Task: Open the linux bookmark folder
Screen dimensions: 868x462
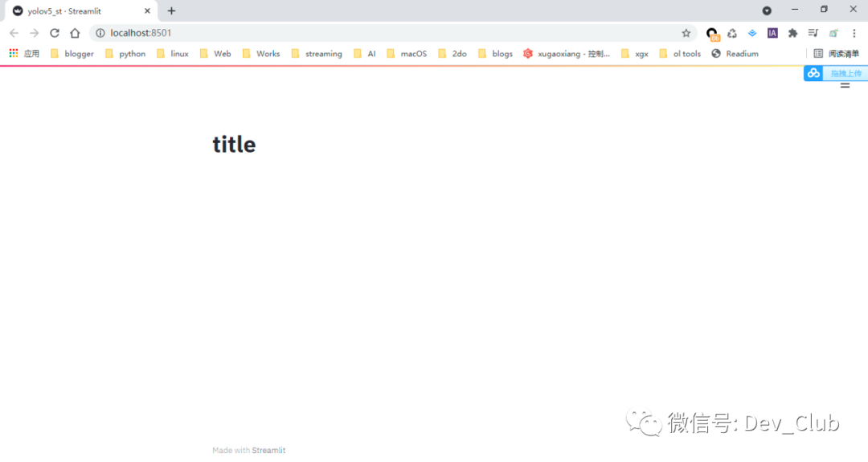Action: tap(173, 54)
